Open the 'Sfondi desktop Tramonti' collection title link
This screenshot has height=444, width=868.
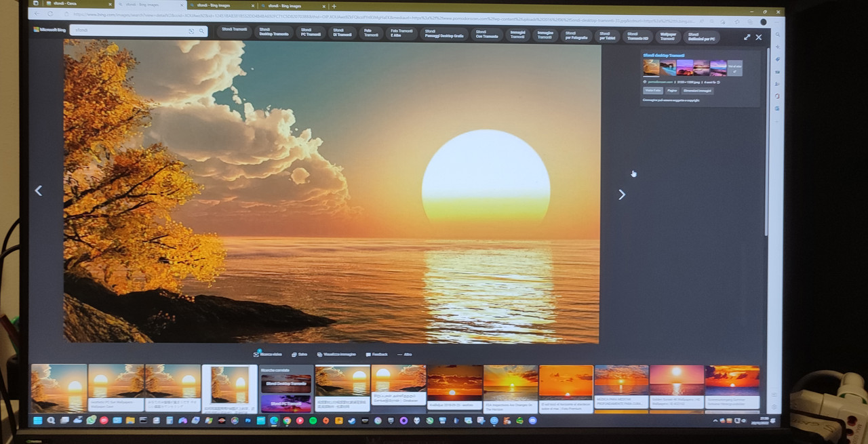[663, 55]
